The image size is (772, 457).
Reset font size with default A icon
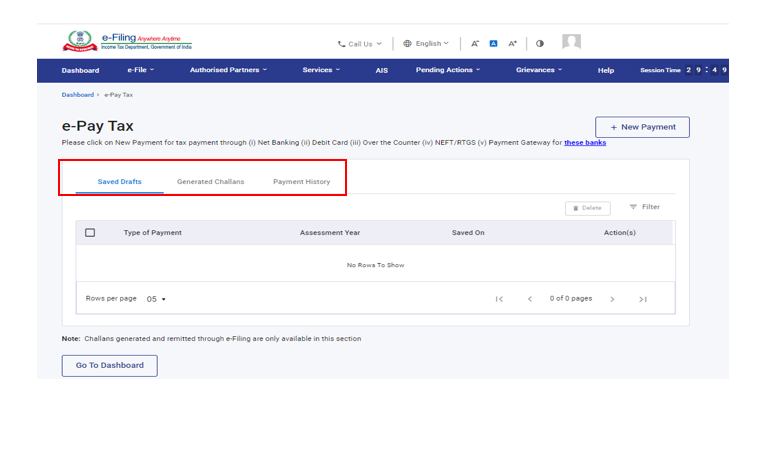[x=494, y=44]
